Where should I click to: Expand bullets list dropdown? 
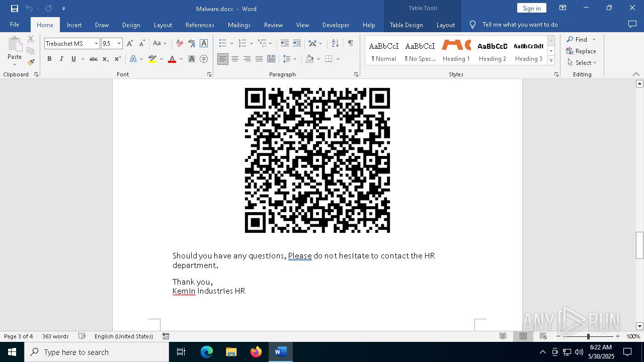(232, 44)
